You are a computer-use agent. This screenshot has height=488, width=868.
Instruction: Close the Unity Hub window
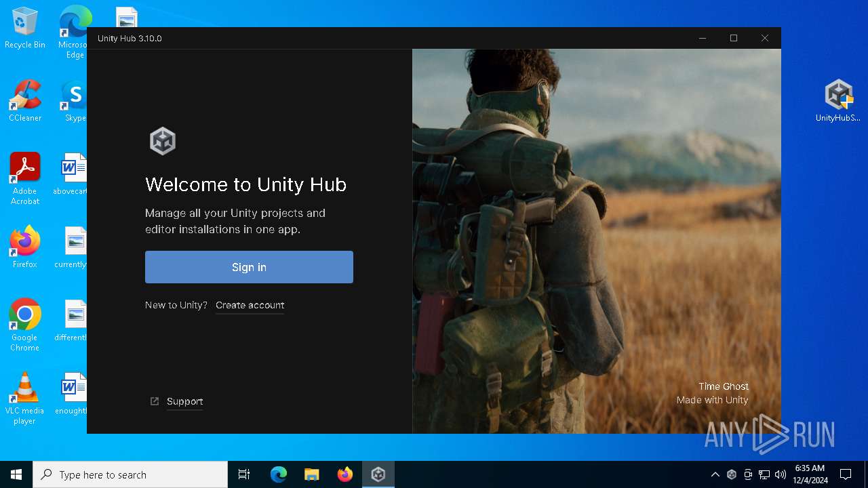click(765, 38)
